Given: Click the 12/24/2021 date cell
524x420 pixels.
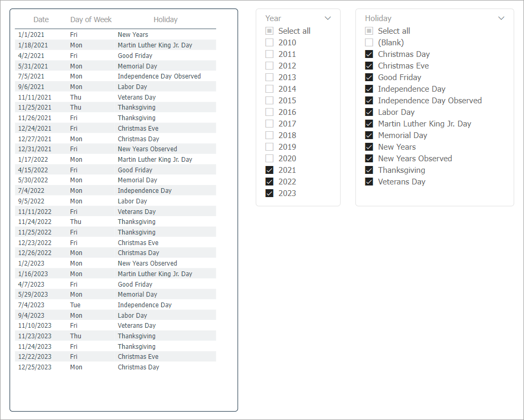Looking at the screenshot, I should pyautogui.click(x=35, y=128).
